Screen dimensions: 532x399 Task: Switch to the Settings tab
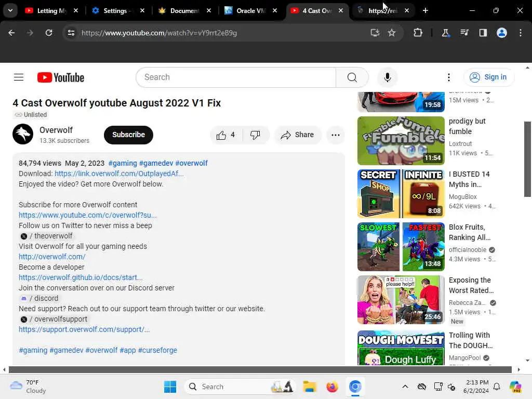click(x=117, y=10)
